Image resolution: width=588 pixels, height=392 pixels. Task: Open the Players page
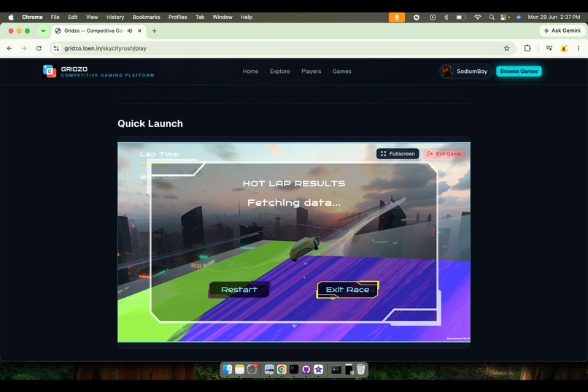pos(312,72)
